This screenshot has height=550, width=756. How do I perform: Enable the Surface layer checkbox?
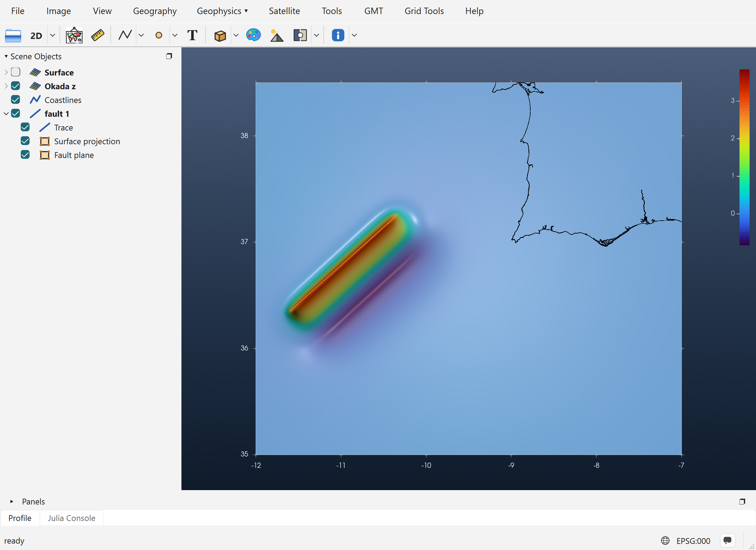coord(16,72)
